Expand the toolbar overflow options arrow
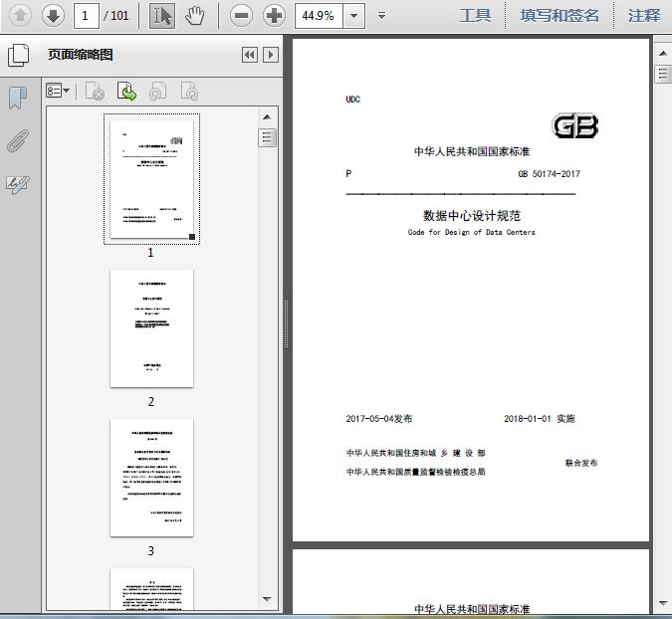This screenshot has height=619, width=672. pyautogui.click(x=381, y=16)
